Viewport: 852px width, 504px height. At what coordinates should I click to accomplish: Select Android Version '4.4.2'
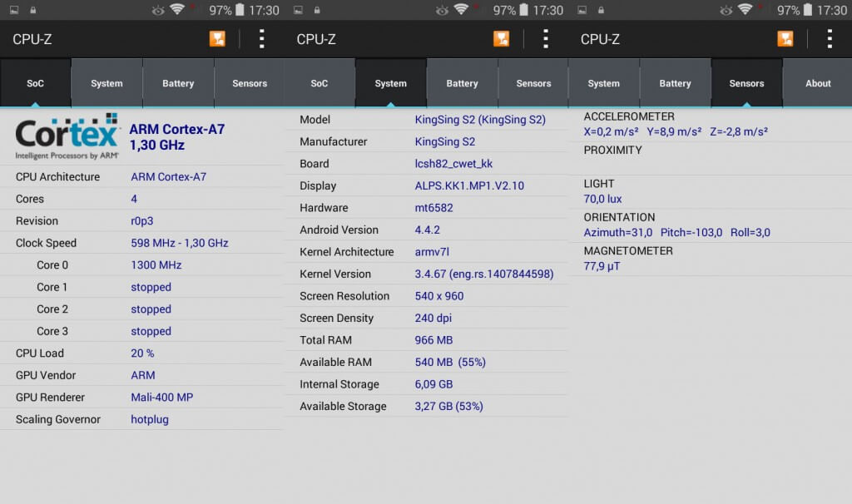click(427, 230)
